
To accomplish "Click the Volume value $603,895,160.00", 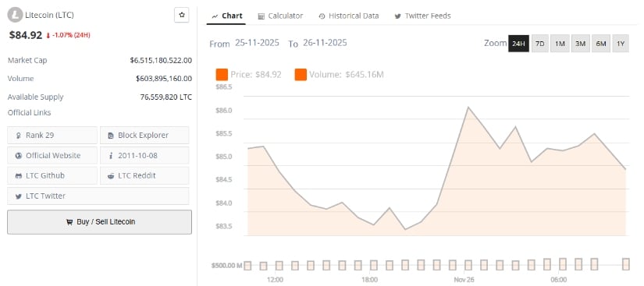I will [164, 79].
